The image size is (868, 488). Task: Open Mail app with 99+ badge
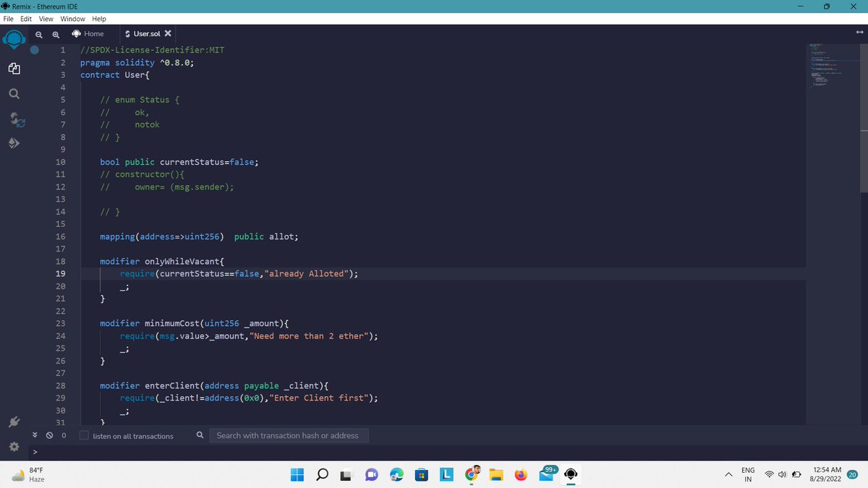[x=548, y=474]
